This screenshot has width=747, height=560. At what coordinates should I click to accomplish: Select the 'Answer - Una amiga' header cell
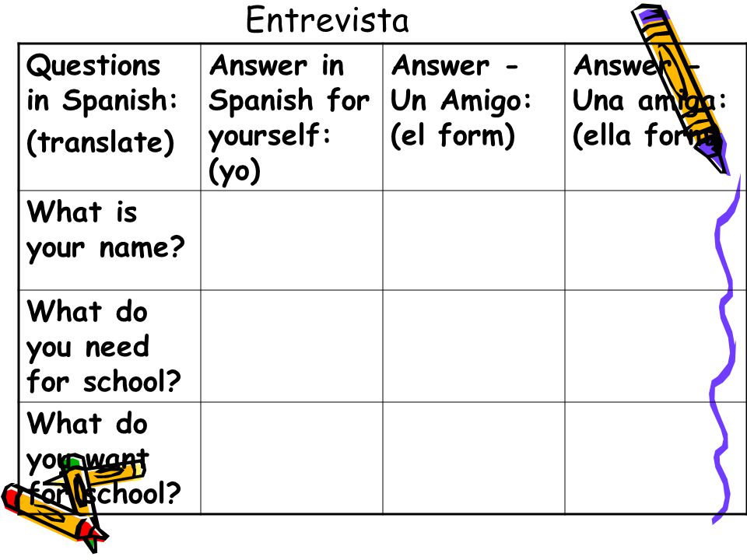(655, 117)
